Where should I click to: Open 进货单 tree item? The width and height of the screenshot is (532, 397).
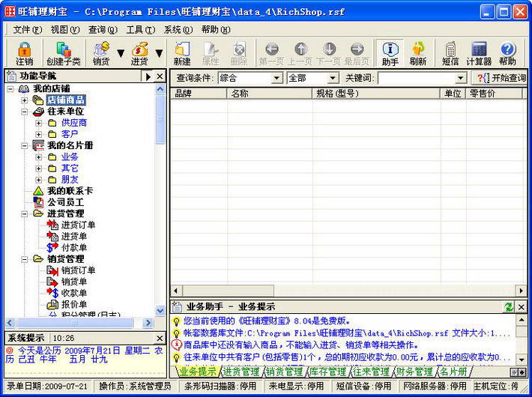tap(74, 237)
